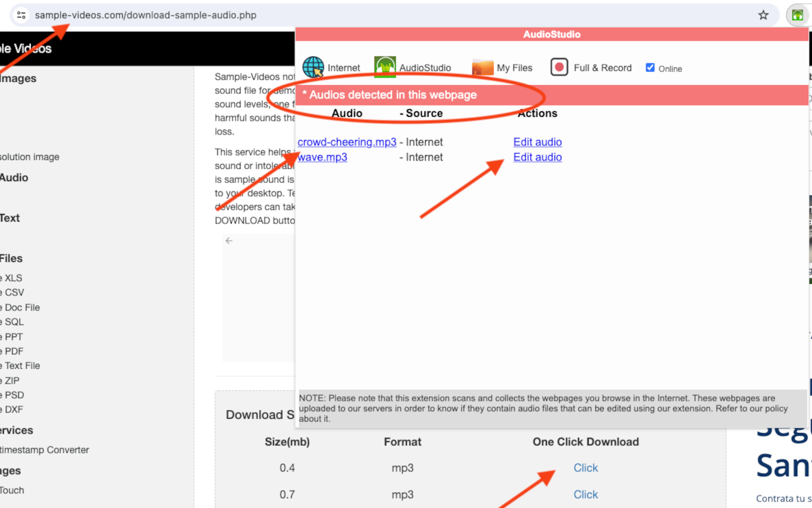Click the One Click Download table header
Image resolution: width=812 pixels, height=508 pixels.
tap(586, 442)
